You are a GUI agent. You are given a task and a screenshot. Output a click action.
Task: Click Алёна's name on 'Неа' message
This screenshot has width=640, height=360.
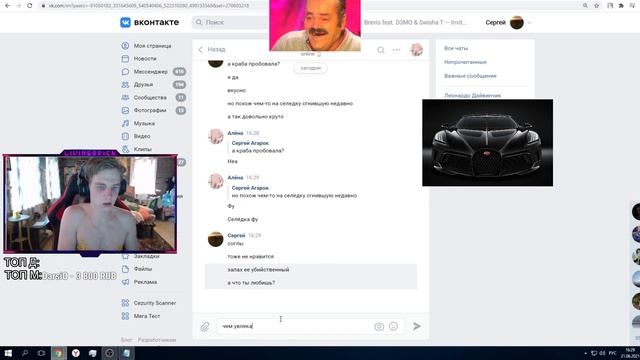235,133
